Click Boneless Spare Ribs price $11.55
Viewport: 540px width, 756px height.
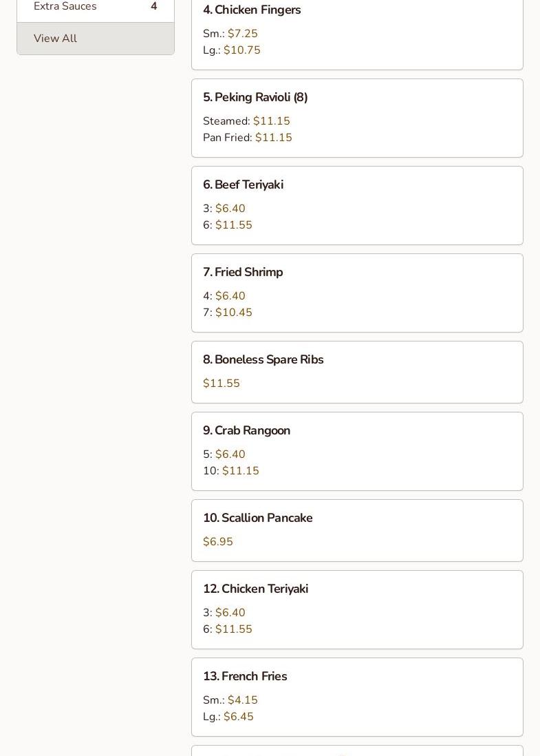(222, 384)
